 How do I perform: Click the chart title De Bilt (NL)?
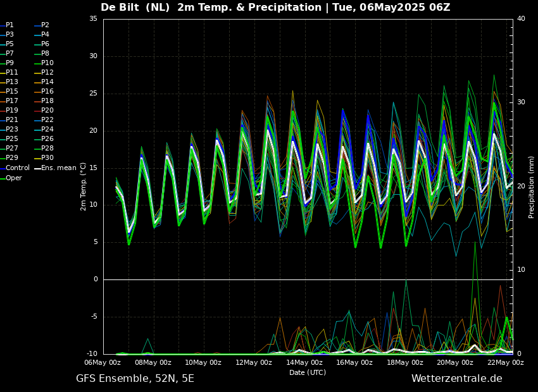136,8
